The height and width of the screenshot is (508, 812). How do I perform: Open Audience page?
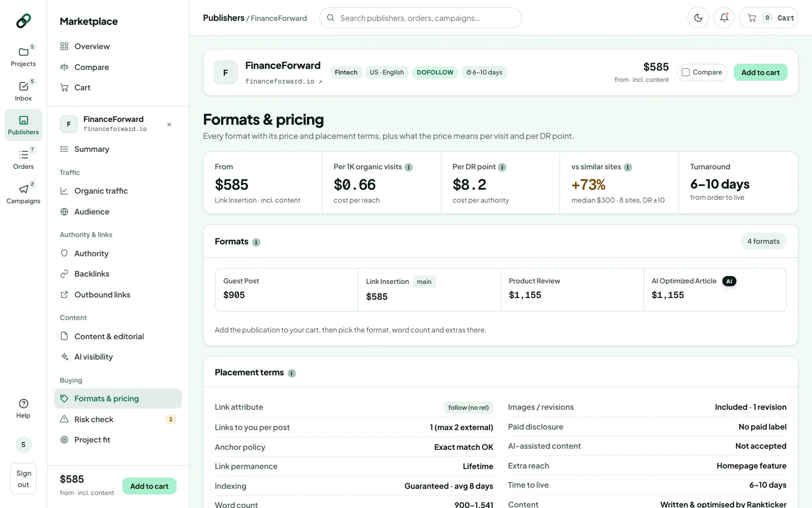118,212
